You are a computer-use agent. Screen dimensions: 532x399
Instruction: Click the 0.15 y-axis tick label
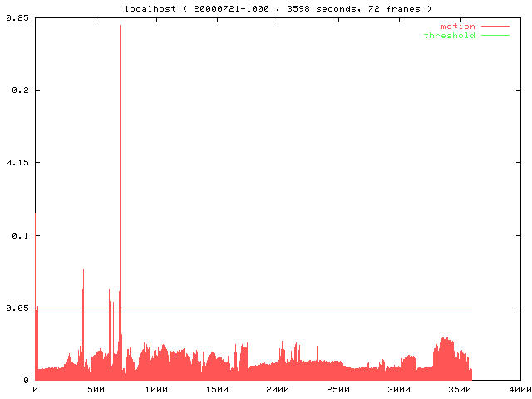[17, 163]
